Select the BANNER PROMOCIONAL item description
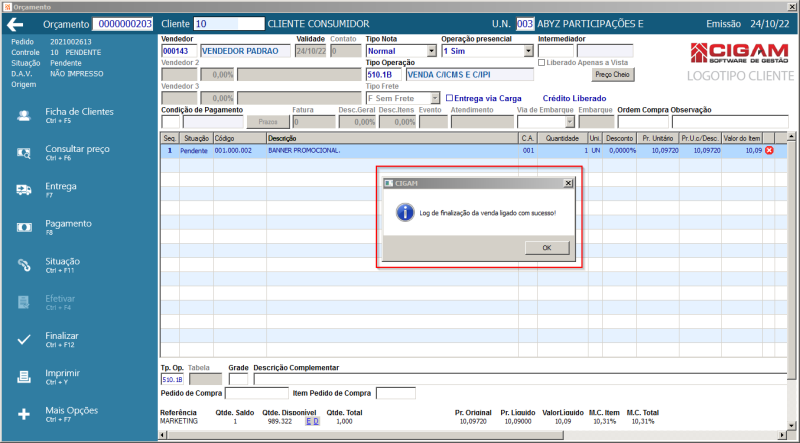 [304, 151]
